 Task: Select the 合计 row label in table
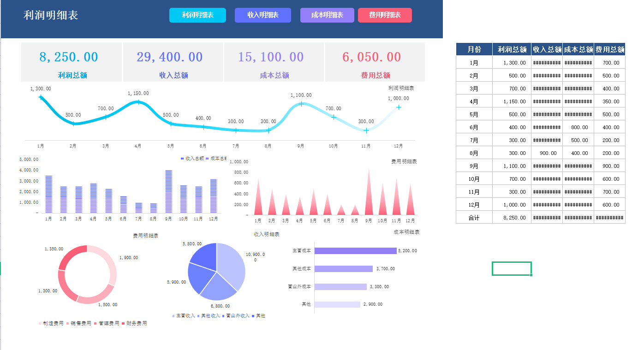[474, 218]
